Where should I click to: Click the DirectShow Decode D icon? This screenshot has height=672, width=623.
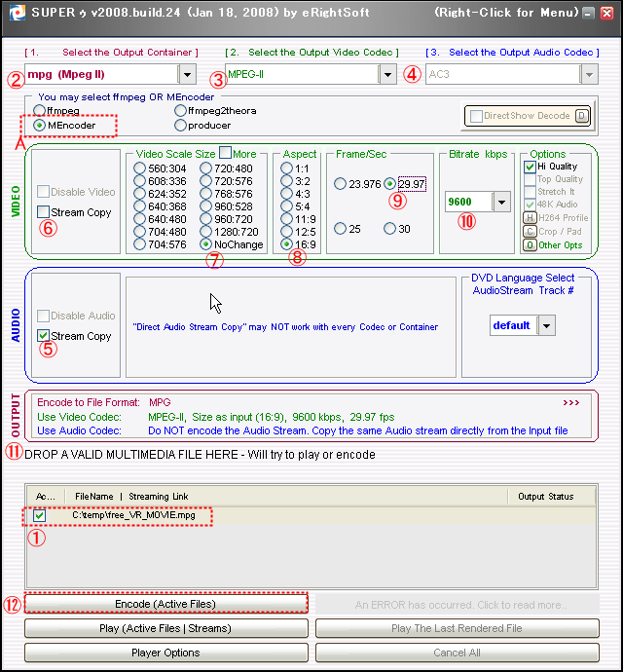coord(581,116)
